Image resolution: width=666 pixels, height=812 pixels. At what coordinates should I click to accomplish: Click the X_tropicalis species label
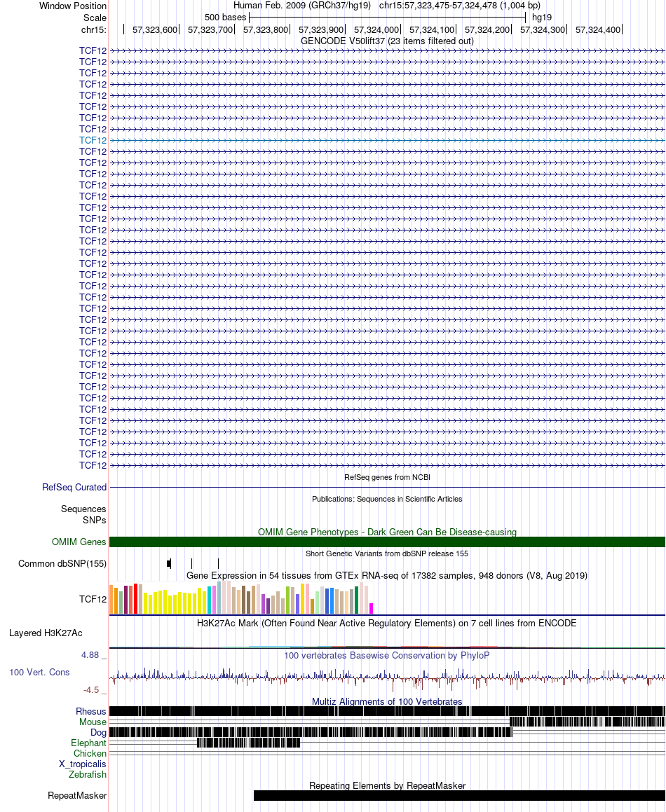(x=83, y=764)
